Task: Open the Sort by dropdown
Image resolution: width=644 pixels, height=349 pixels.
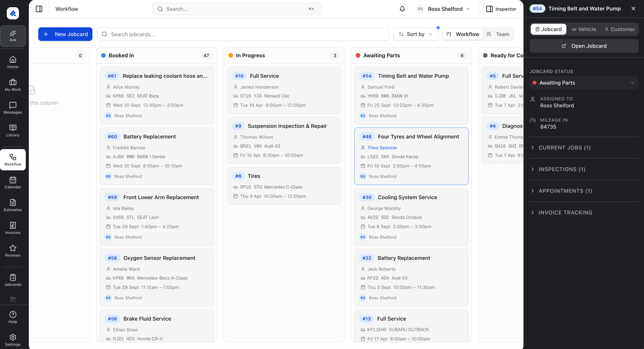Action: click(416, 34)
